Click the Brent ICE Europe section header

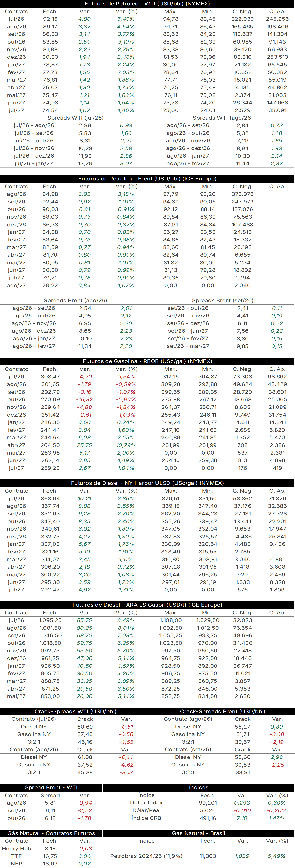click(147, 179)
